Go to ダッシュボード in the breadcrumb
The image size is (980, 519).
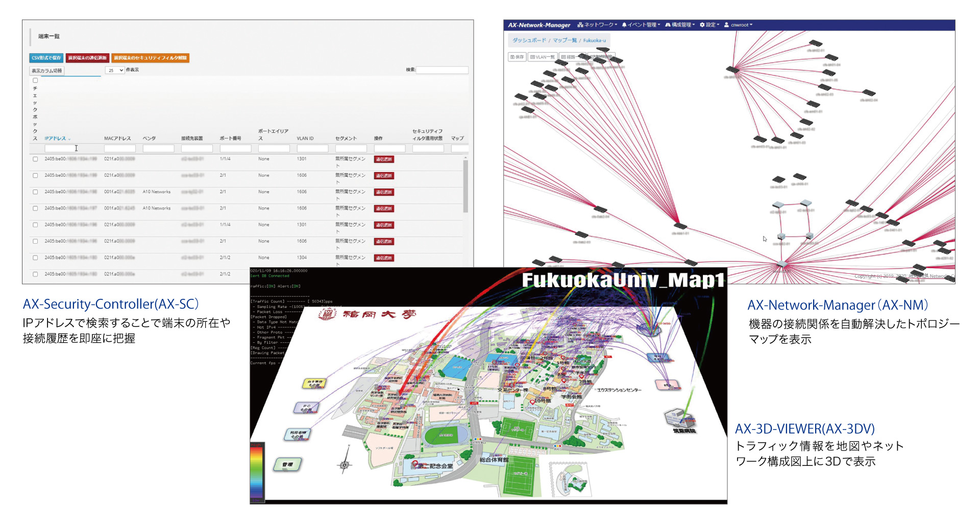(529, 40)
